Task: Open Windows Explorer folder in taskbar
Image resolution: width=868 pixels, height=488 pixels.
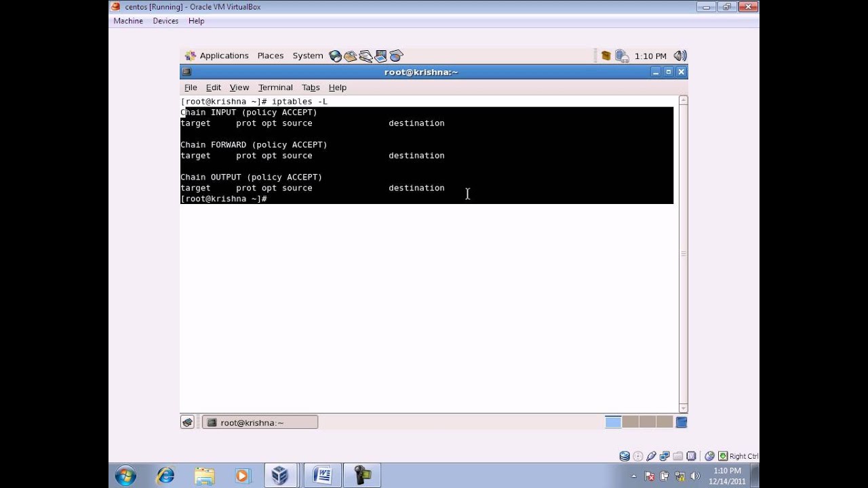Action: (x=204, y=476)
